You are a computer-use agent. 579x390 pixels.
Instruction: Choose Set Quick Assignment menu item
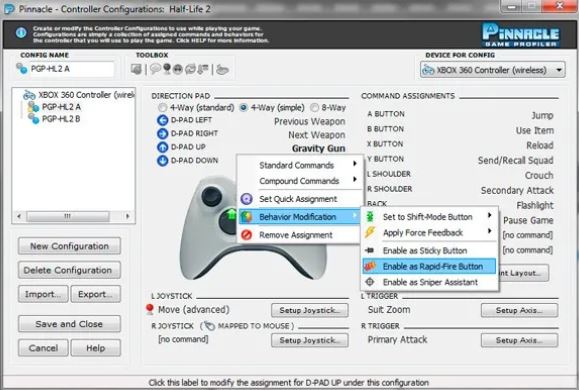[298, 199]
